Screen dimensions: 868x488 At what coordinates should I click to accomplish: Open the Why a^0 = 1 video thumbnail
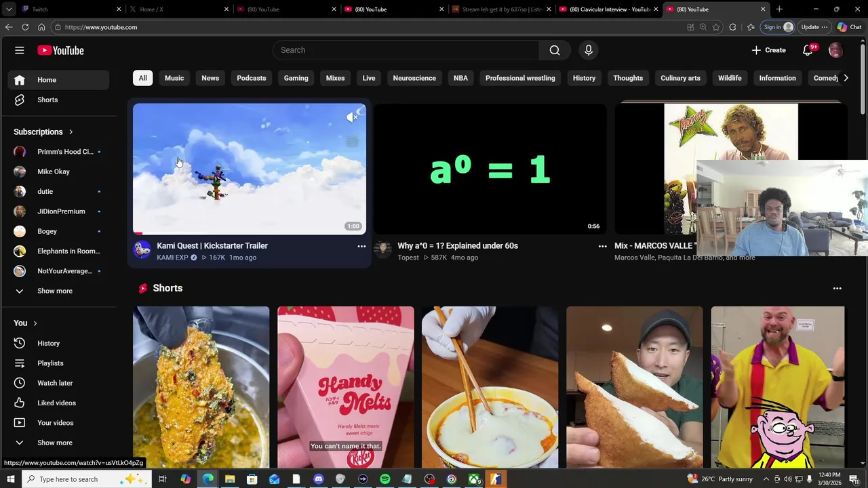490,169
